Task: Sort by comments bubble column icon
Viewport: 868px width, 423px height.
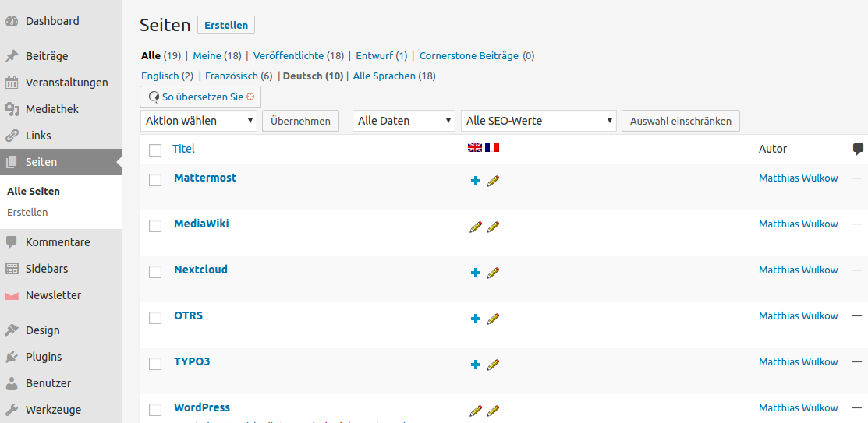Action: (858, 149)
